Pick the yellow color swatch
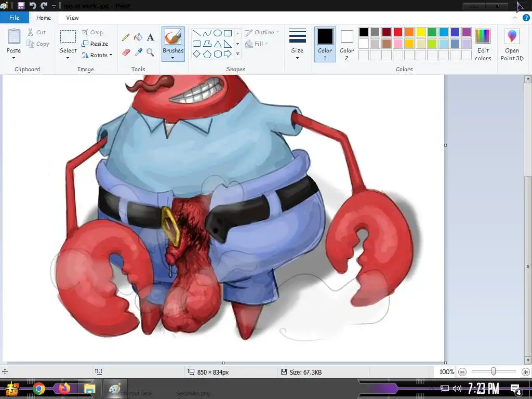The width and height of the screenshot is (532, 399). (x=421, y=32)
